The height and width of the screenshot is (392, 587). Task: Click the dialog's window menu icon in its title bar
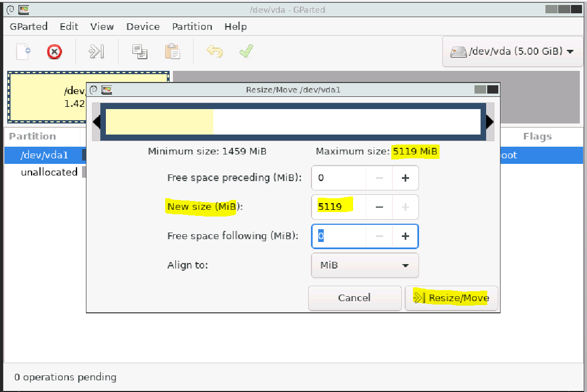click(x=94, y=90)
